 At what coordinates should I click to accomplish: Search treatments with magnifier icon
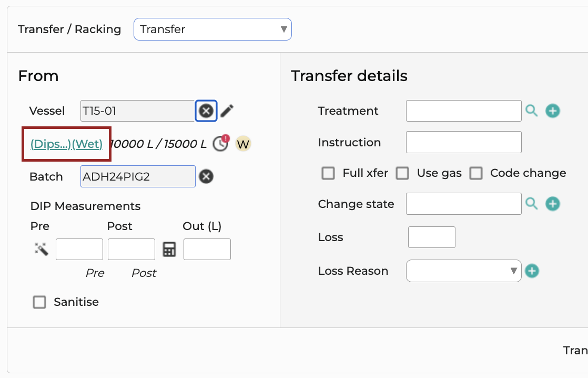(531, 111)
